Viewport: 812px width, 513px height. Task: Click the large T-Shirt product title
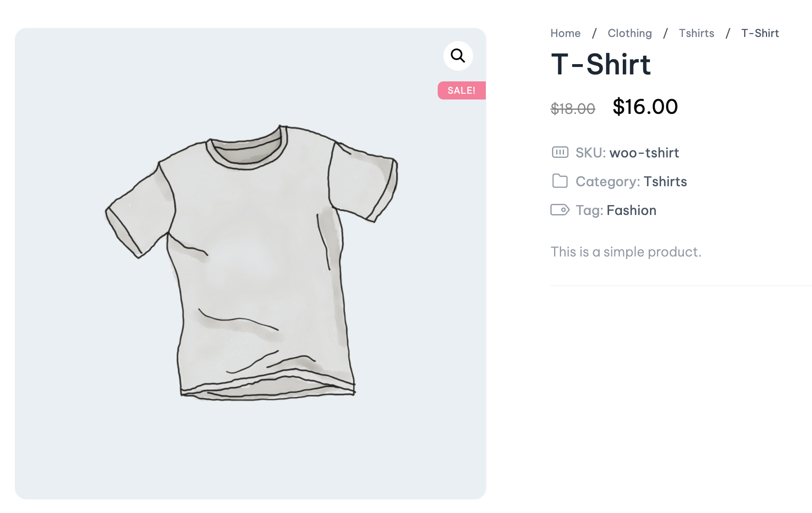tap(601, 65)
